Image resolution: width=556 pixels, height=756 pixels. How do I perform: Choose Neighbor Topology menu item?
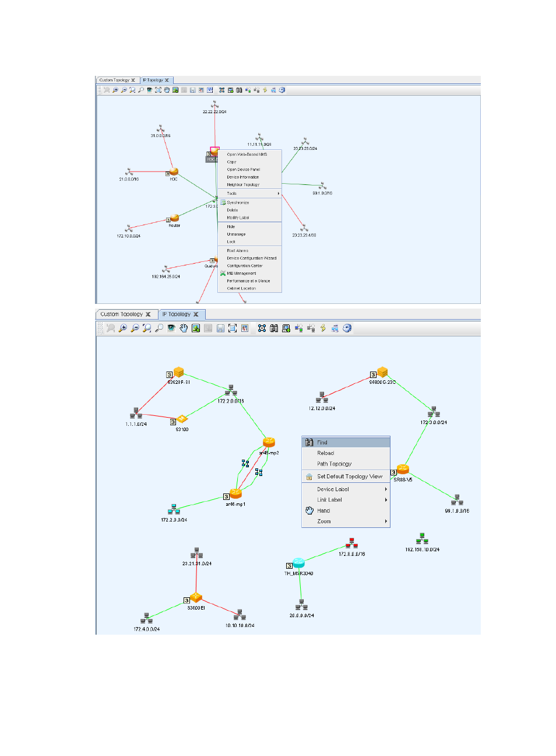click(x=250, y=185)
